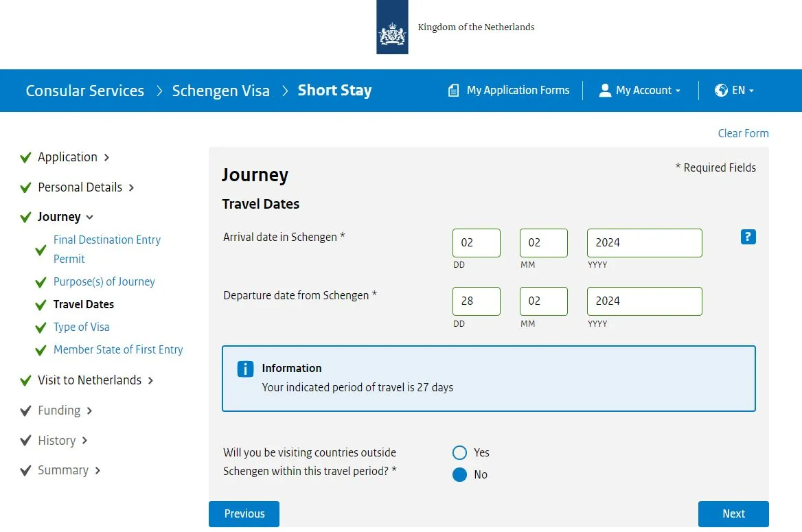
Task: Click the Clear Form link
Action: 743,133
